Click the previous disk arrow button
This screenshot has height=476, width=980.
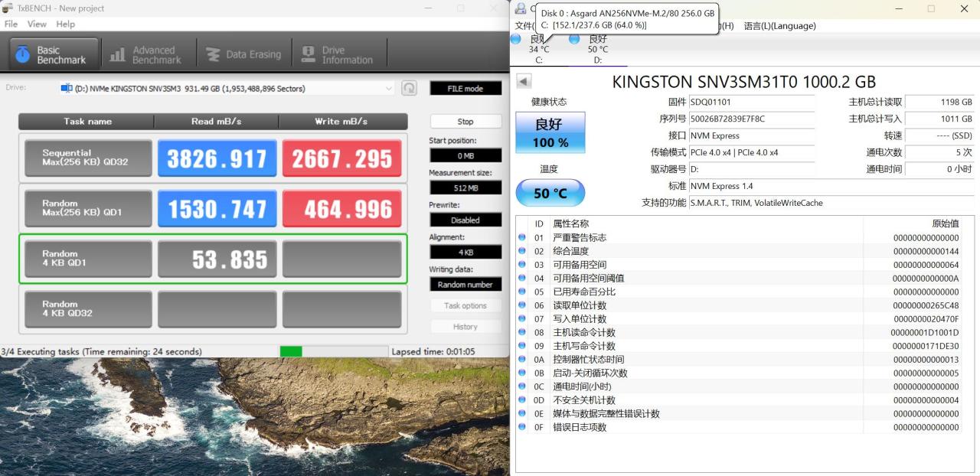click(x=524, y=81)
